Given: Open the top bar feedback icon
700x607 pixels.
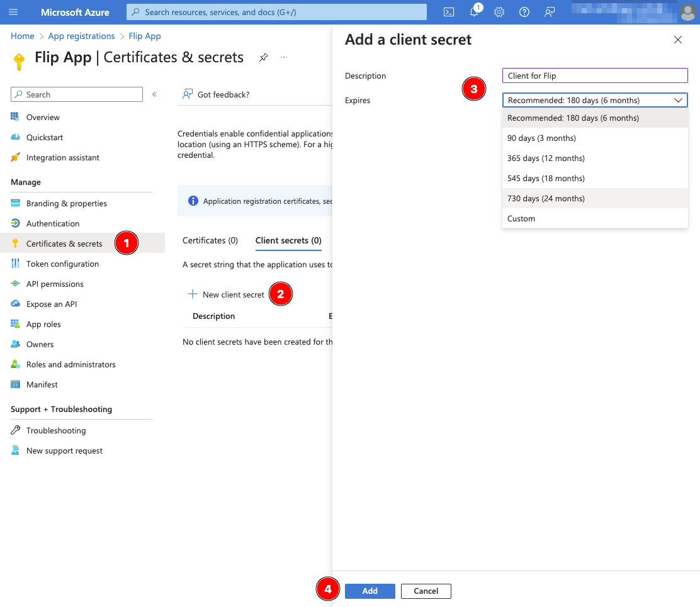Looking at the screenshot, I should (550, 12).
